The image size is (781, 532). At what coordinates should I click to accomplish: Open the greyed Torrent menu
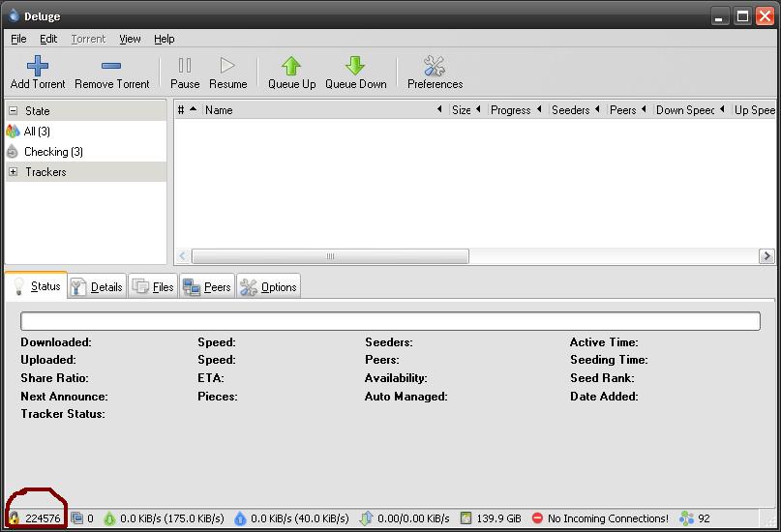point(88,39)
